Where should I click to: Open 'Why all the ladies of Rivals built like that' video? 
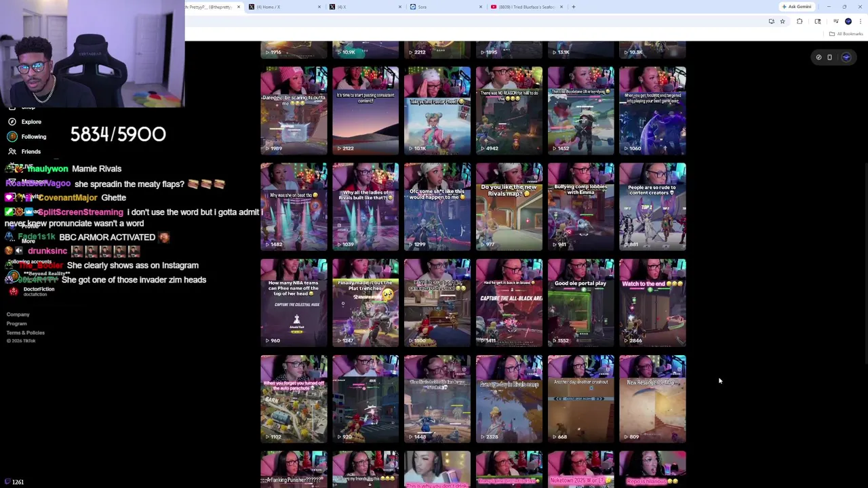pyautogui.click(x=366, y=207)
